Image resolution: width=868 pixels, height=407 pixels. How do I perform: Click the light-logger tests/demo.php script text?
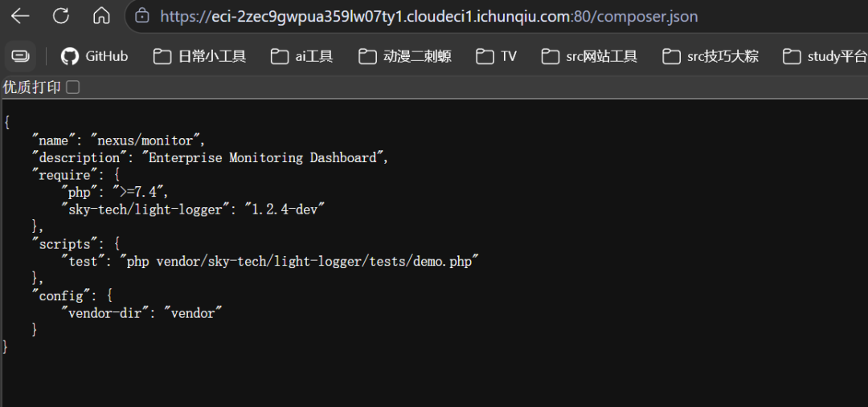(x=299, y=262)
